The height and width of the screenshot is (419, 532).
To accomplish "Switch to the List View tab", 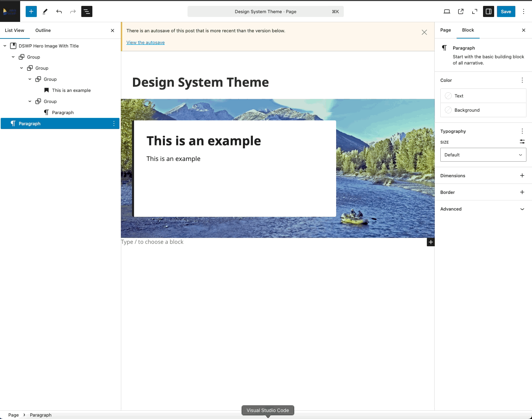I will (15, 31).
